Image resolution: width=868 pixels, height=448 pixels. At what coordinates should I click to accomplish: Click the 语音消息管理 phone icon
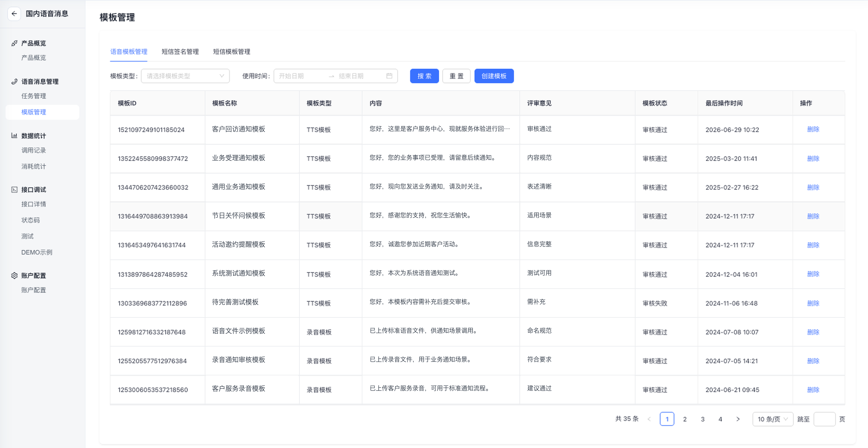[x=14, y=82]
